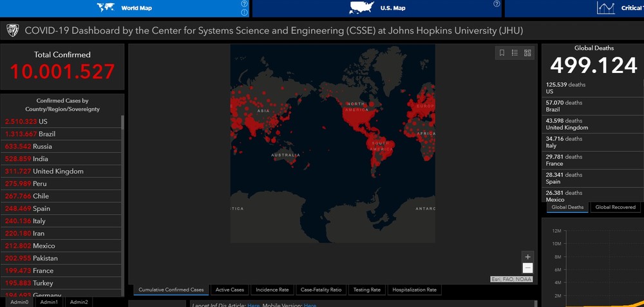
Task: Switch to Active Cases map tab
Action: click(229, 290)
